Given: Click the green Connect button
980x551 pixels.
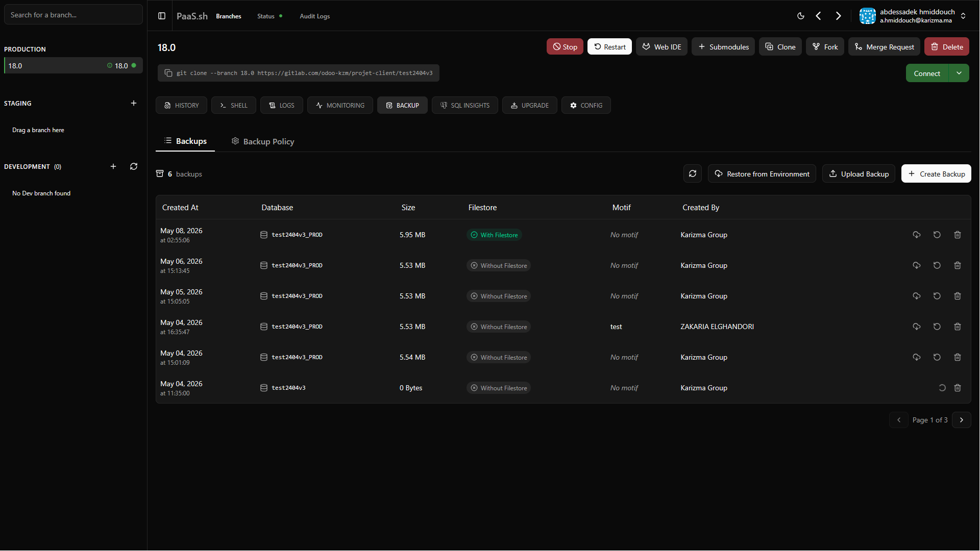Looking at the screenshot, I should (x=927, y=73).
